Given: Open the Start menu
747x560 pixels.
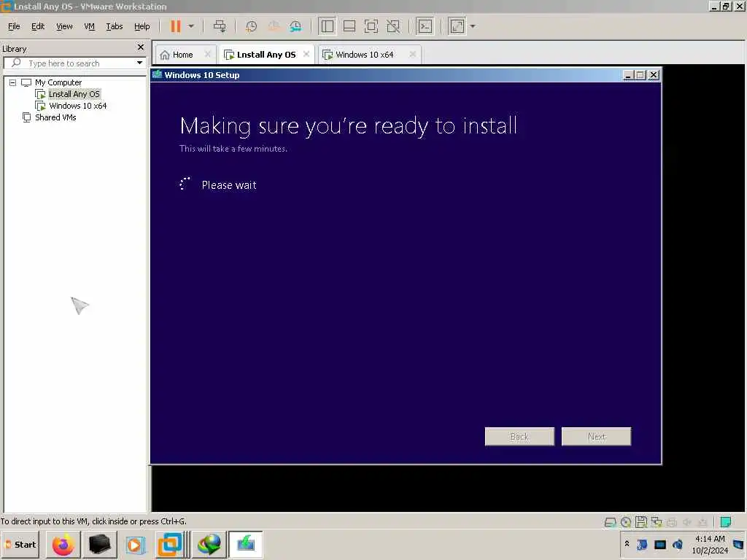Looking at the screenshot, I should pyautogui.click(x=21, y=544).
